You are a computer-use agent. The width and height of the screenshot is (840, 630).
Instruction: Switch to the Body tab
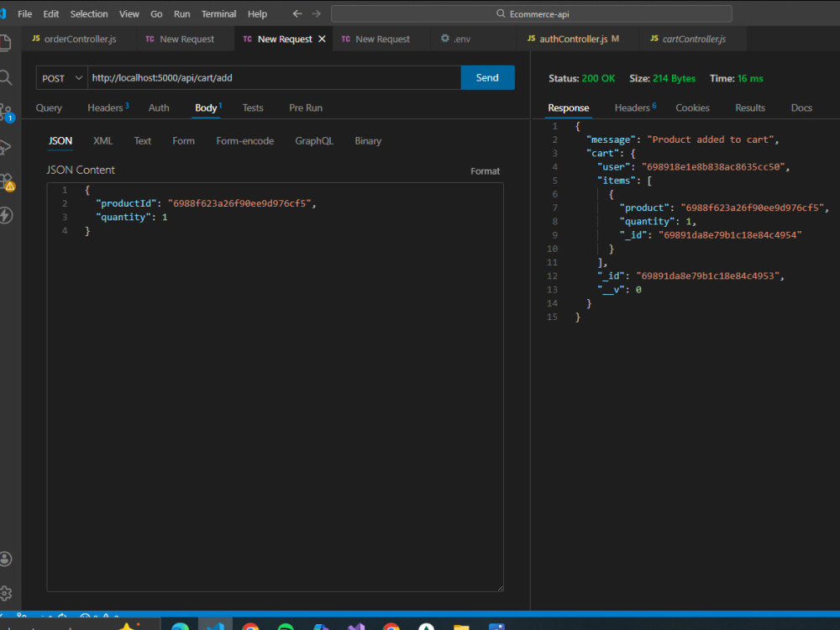pyautogui.click(x=207, y=108)
